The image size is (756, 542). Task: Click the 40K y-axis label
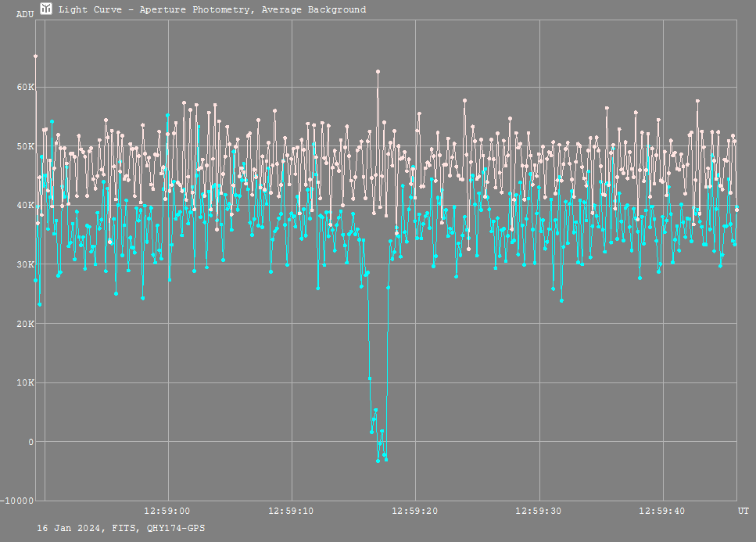[x=26, y=206]
